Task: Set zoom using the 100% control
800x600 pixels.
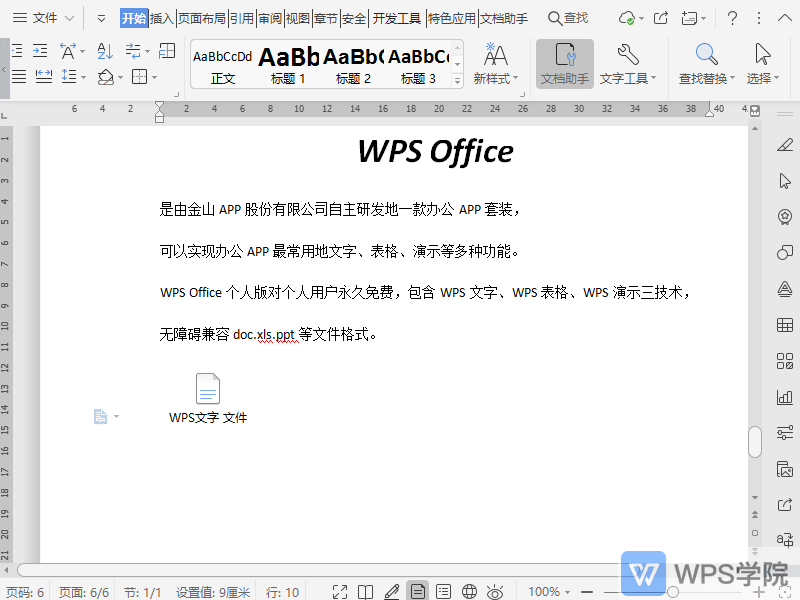Action: [x=546, y=590]
